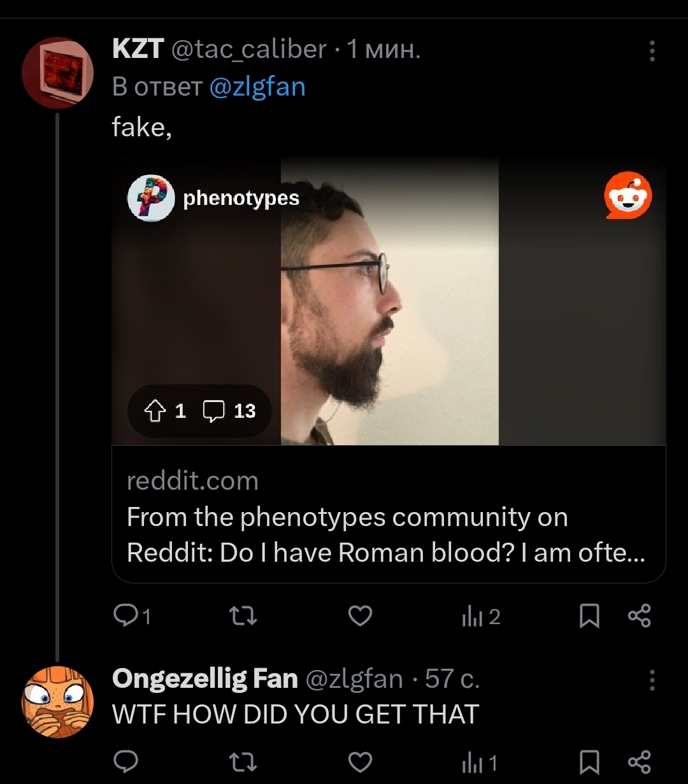Open the reddit.com link card title
The image size is (688, 784).
point(385,535)
